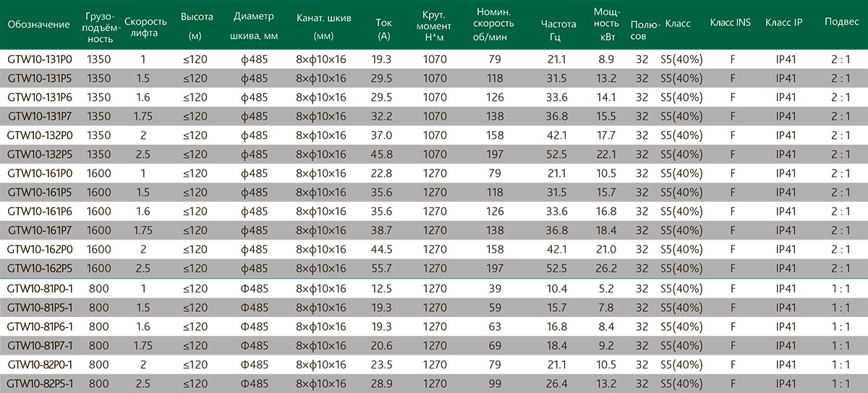Select the GTW10-82P5-1 model row
This screenshot has width=868, height=393.
pos(434,381)
